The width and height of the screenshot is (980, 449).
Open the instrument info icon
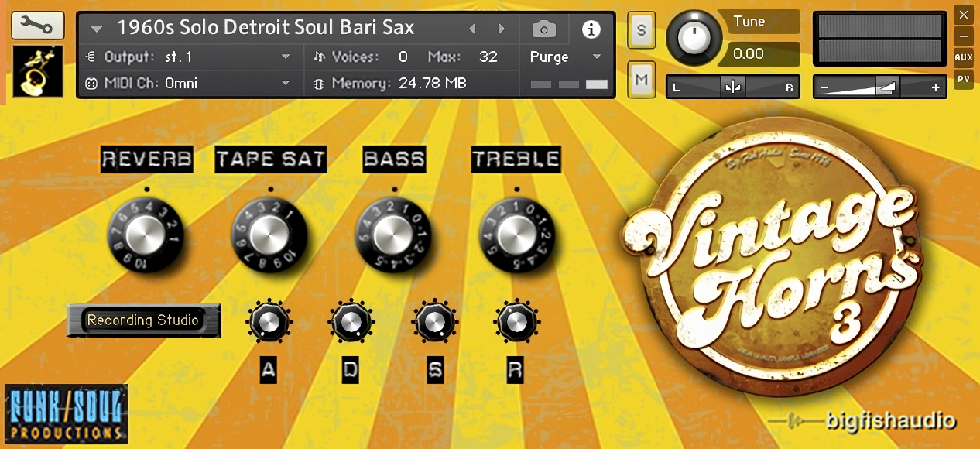[x=591, y=30]
